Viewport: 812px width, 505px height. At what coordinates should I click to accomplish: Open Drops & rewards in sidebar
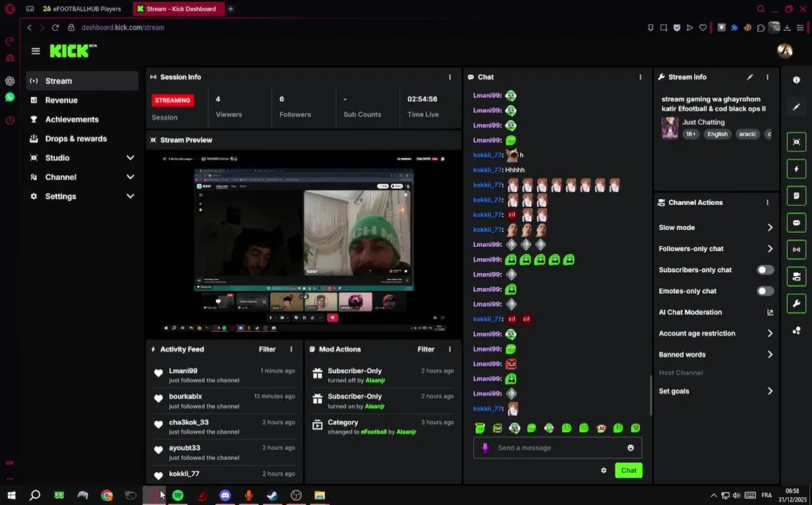click(x=82, y=139)
